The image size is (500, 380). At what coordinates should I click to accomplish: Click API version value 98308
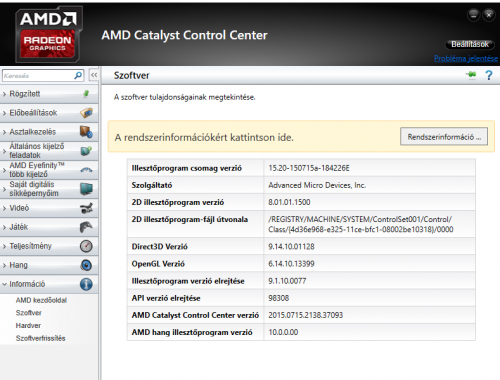click(279, 298)
